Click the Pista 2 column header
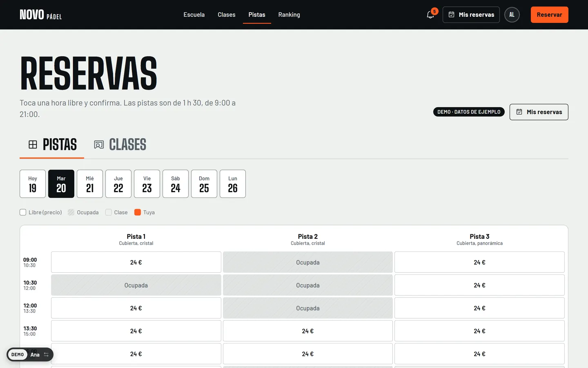Image resolution: width=588 pixels, height=368 pixels. pyautogui.click(x=308, y=239)
